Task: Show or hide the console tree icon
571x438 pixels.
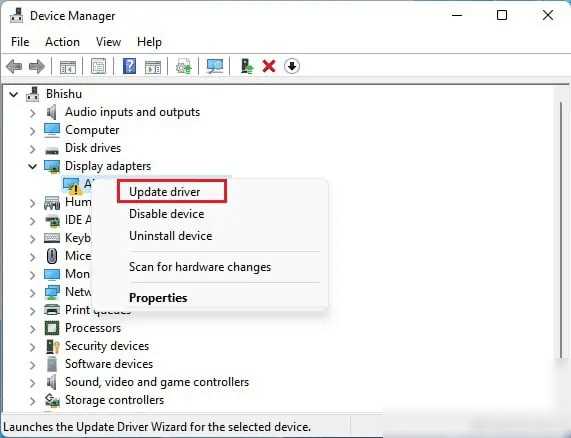Action: (x=68, y=67)
